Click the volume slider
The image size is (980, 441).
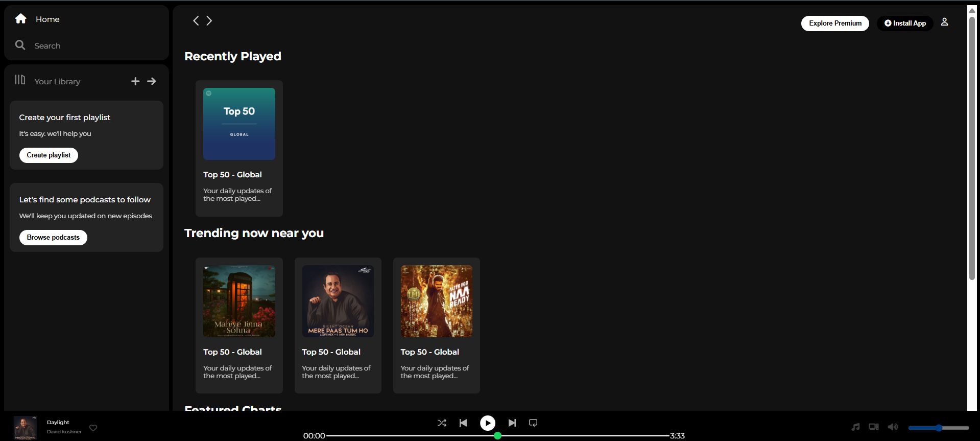(x=939, y=428)
